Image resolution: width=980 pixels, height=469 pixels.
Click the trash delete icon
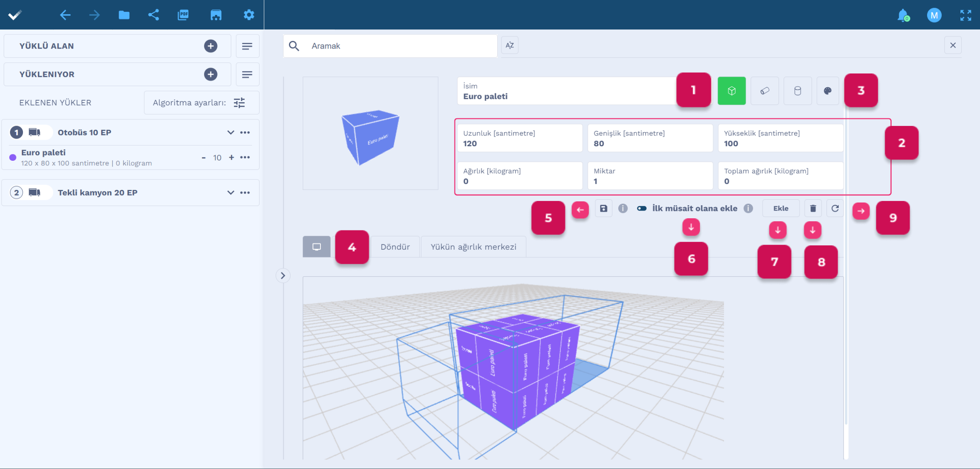click(x=813, y=208)
